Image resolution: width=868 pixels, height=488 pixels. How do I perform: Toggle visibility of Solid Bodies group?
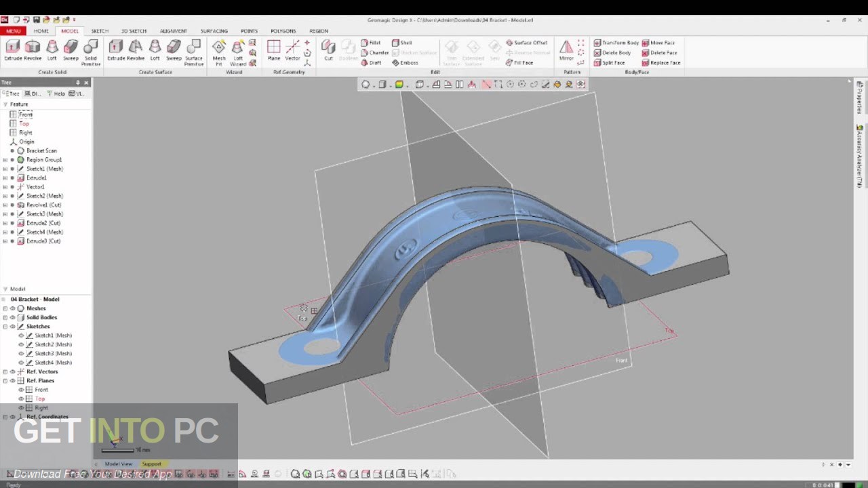click(12, 317)
